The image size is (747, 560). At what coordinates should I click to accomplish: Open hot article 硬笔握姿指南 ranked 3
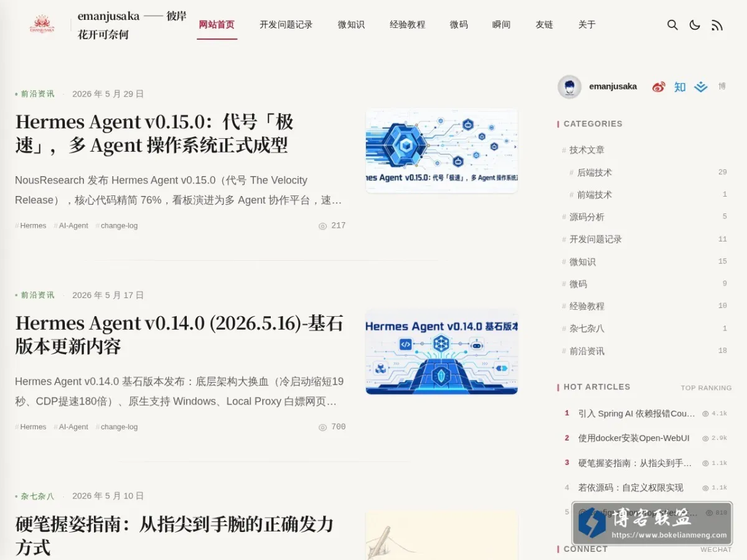(x=635, y=463)
